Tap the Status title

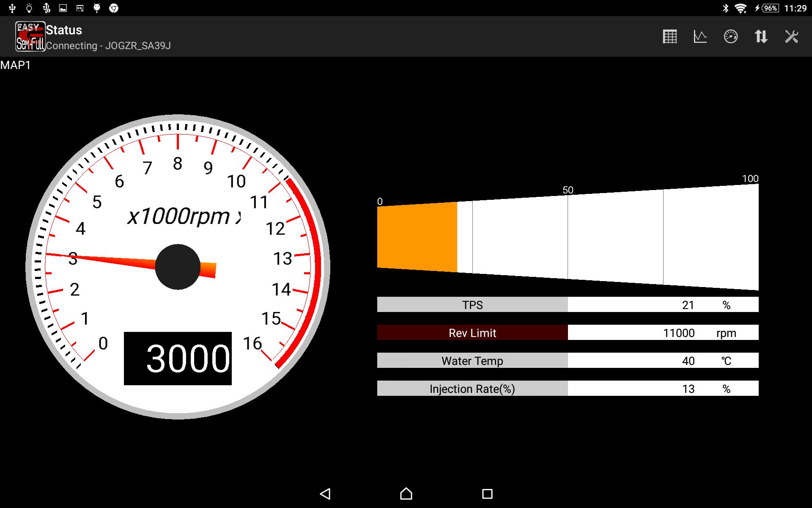click(64, 30)
